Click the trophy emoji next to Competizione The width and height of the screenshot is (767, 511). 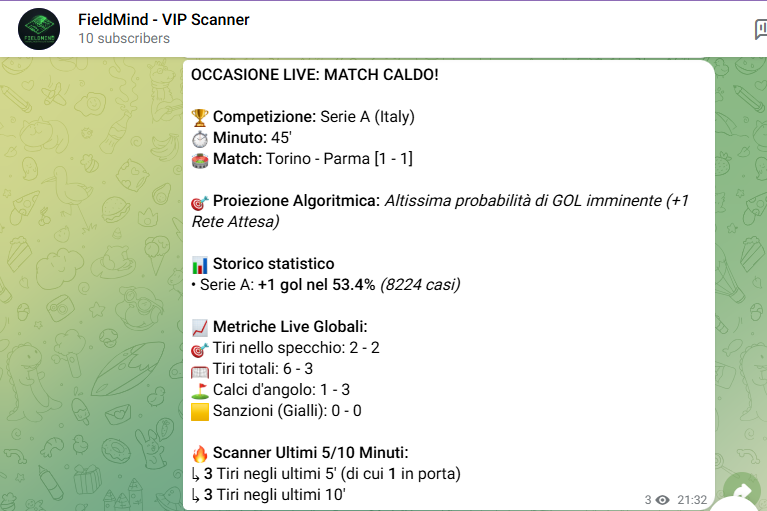tap(200, 117)
